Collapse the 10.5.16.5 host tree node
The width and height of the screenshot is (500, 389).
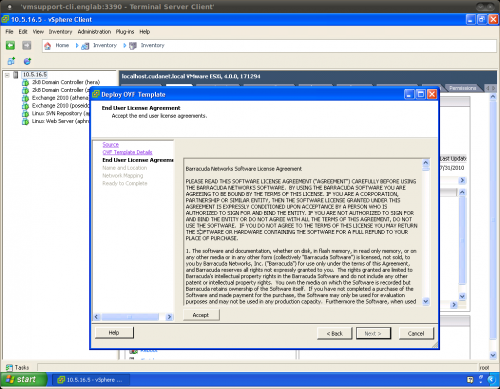[7, 75]
